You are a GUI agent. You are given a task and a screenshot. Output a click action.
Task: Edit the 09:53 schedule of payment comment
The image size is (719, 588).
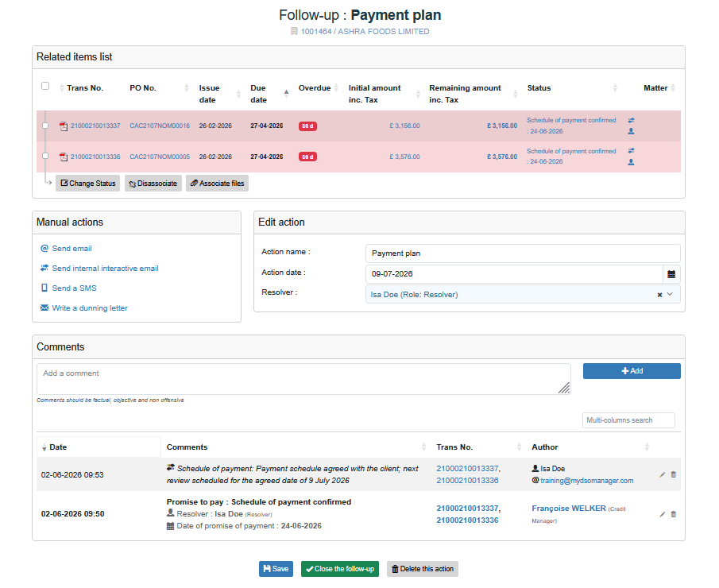(662, 474)
